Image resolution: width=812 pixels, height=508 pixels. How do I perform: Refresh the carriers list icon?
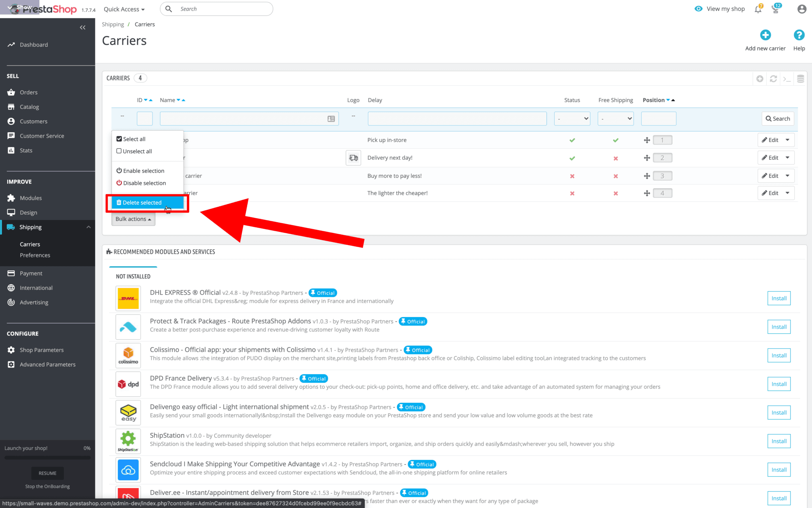[773, 79]
